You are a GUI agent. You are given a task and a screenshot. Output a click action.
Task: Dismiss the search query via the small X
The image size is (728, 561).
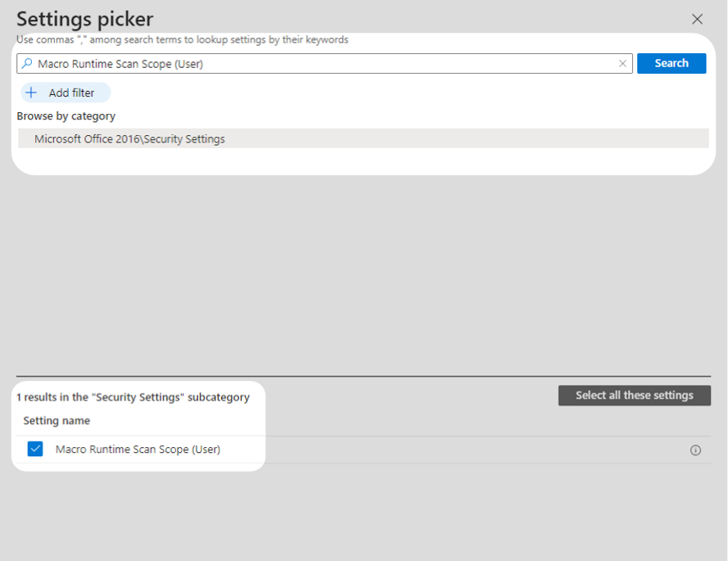click(622, 63)
